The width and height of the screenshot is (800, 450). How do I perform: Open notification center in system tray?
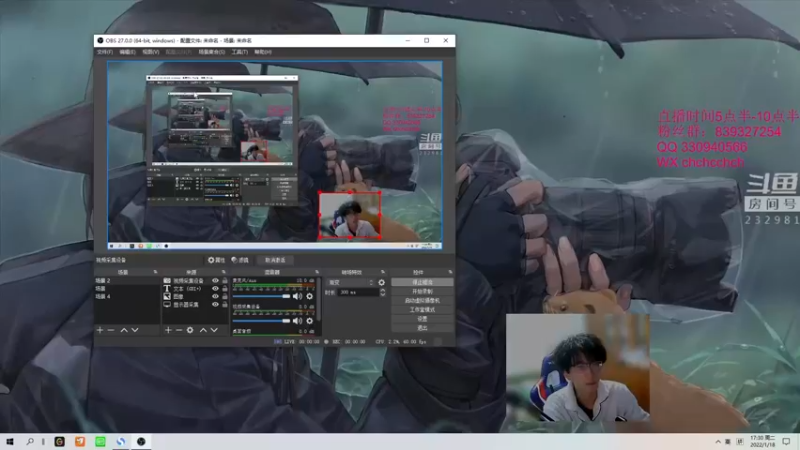[x=786, y=441]
